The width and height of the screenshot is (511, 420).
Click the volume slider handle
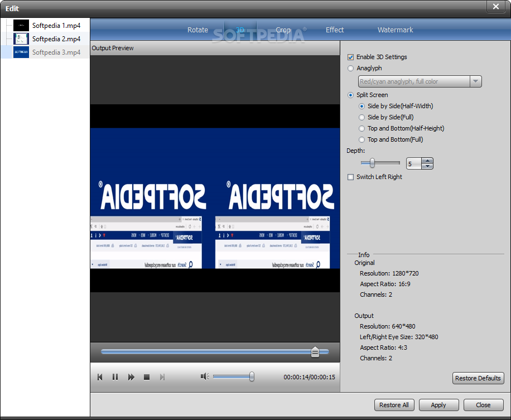point(252,376)
